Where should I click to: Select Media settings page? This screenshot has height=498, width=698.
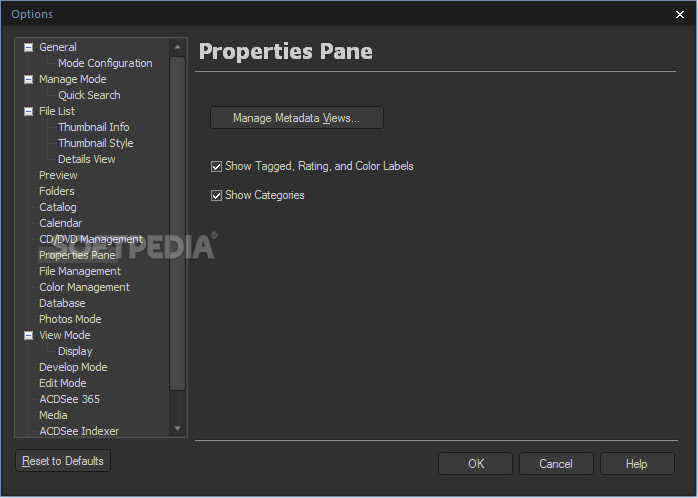53,415
